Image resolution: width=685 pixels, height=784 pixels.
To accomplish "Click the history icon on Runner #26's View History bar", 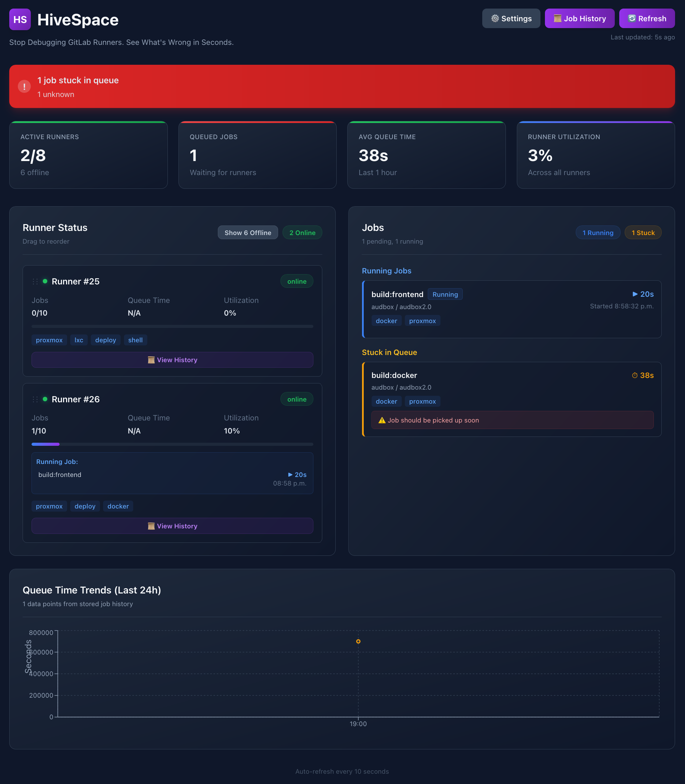I will [x=151, y=526].
